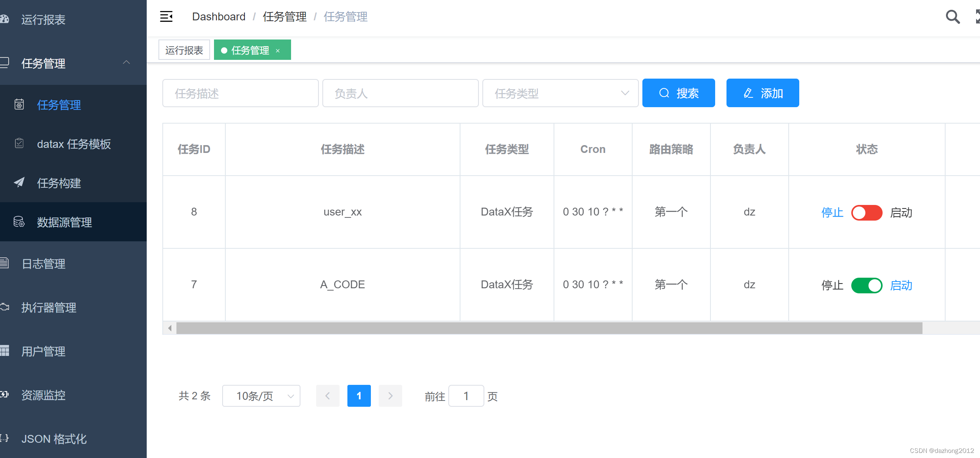Open the 任务类型 dropdown
The image size is (980, 458).
pyautogui.click(x=560, y=93)
